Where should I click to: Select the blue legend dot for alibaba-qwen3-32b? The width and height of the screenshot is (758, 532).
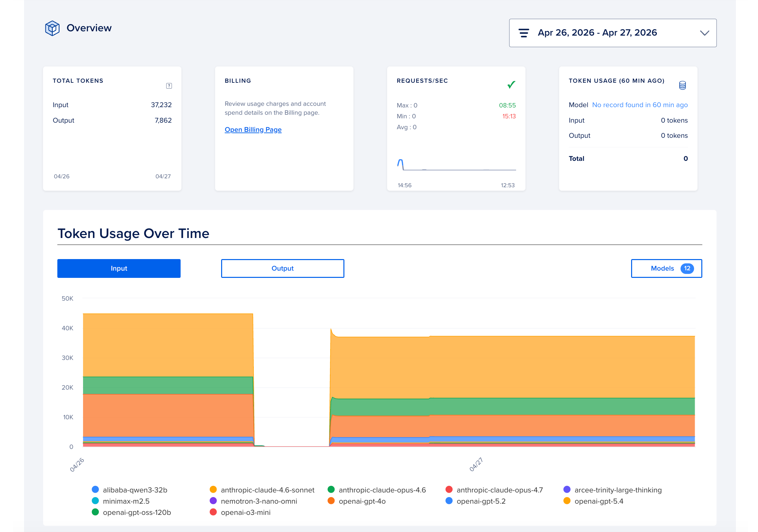coord(95,490)
